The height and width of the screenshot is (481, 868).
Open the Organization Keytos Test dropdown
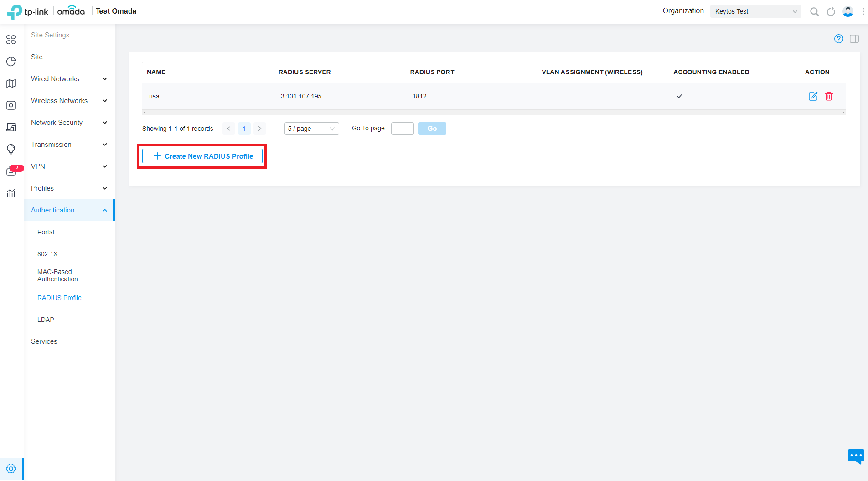point(755,11)
